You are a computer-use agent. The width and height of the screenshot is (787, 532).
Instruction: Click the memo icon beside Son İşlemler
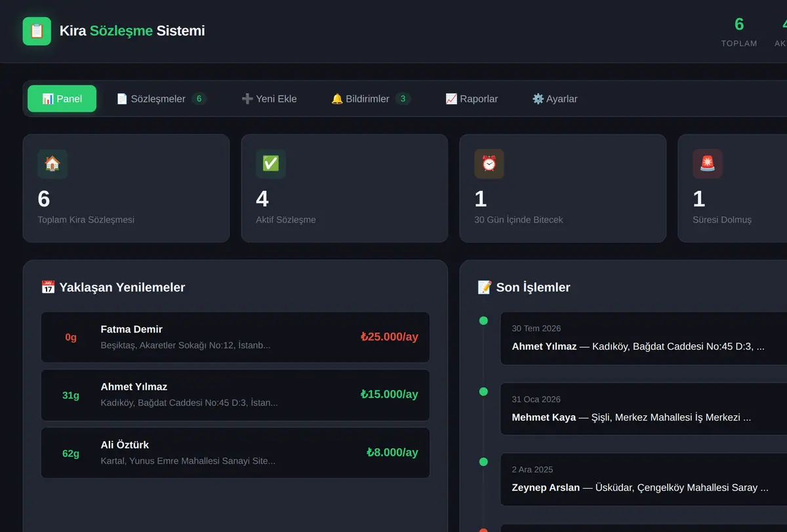(485, 287)
